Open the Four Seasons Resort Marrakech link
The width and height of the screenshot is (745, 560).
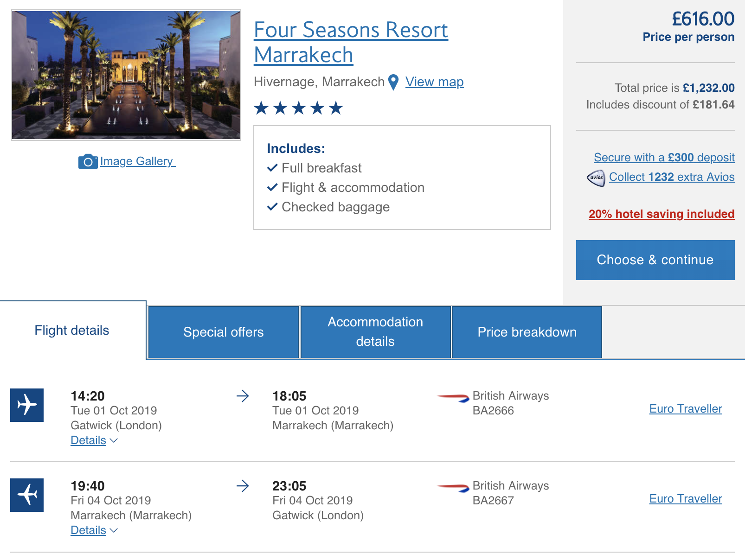tap(350, 42)
